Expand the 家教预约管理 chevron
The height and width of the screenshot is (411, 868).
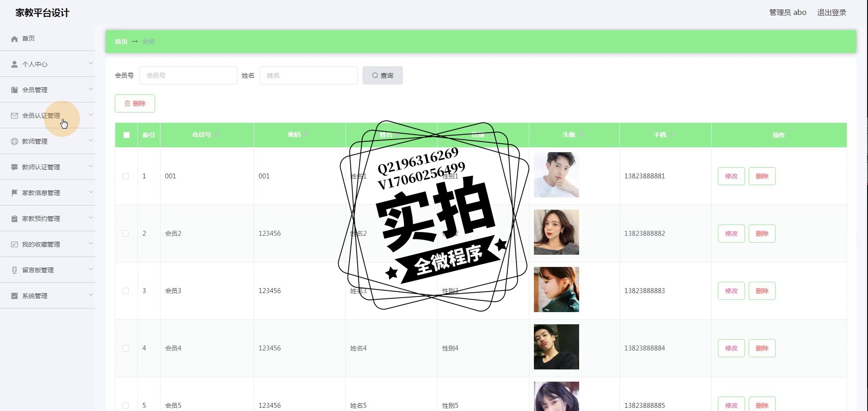(x=91, y=218)
